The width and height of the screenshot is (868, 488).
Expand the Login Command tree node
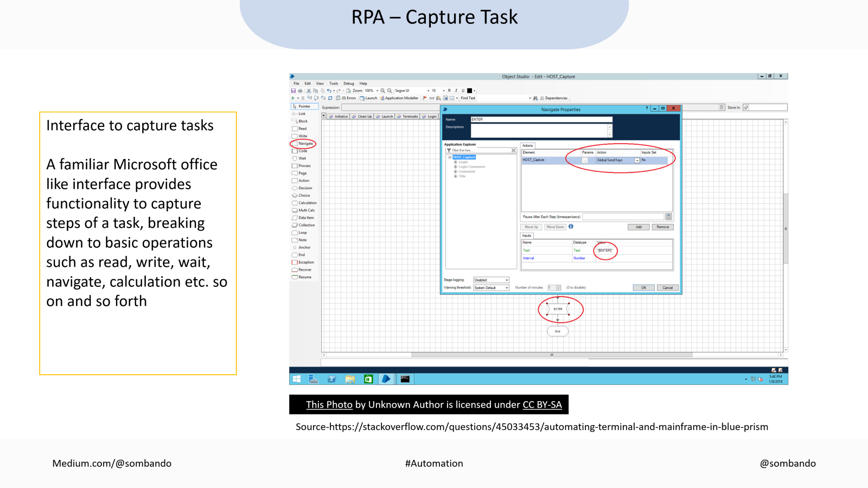pyautogui.click(x=455, y=167)
